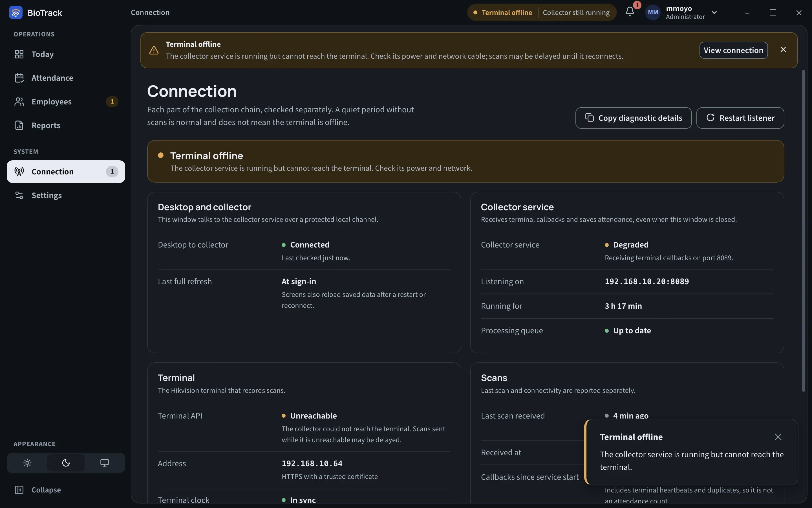Click the Settings sliders icon
This screenshot has width=812, height=508.
pyautogui.click(x=19, y=195)
